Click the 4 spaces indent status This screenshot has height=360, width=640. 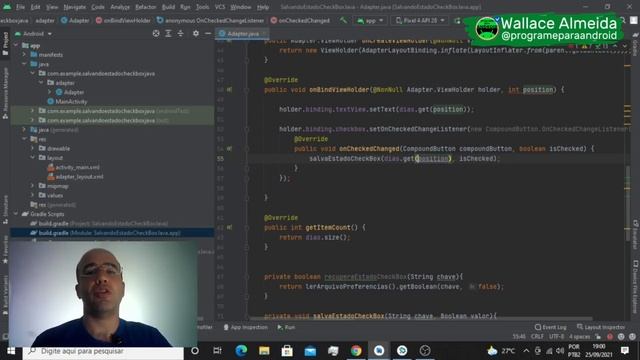coord(580,337)
